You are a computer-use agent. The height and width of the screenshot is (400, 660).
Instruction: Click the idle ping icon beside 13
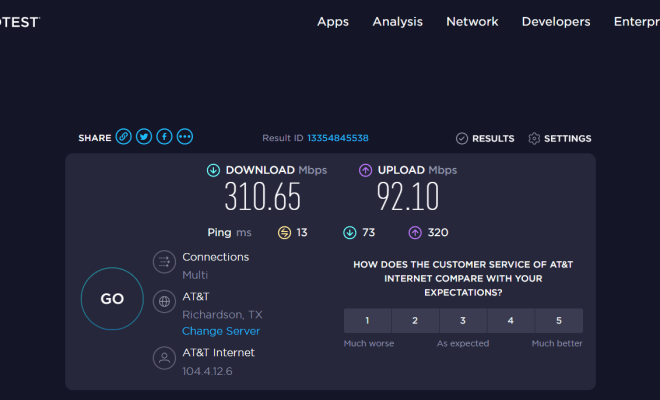(285, 232)
